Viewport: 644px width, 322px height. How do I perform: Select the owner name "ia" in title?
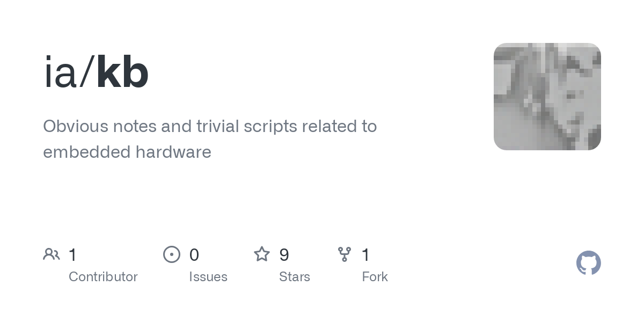[60, 72]
